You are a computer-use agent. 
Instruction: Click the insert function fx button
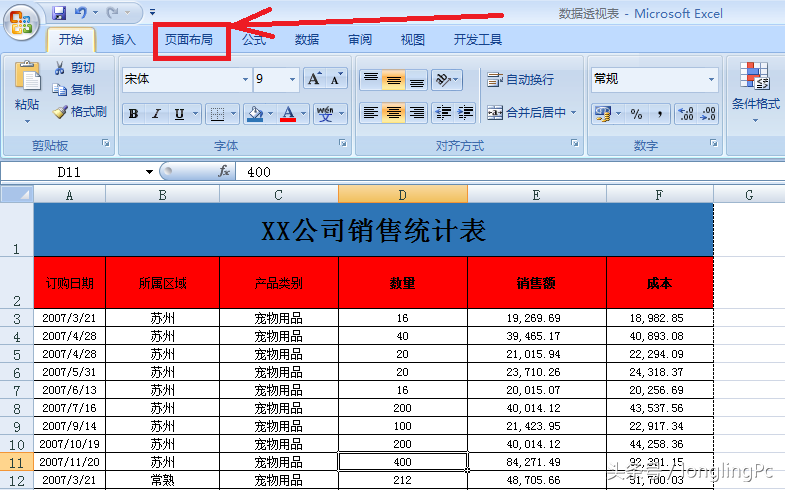[224, 172]
